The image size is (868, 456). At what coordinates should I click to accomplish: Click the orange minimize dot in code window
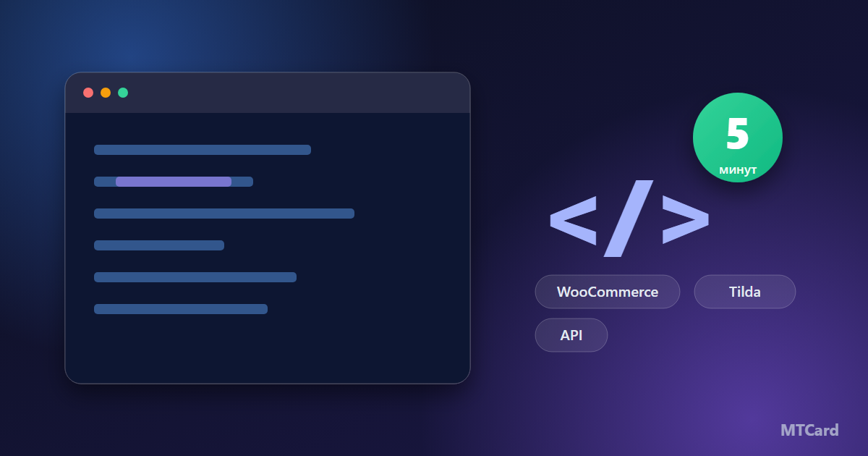(x=106, y=93)
